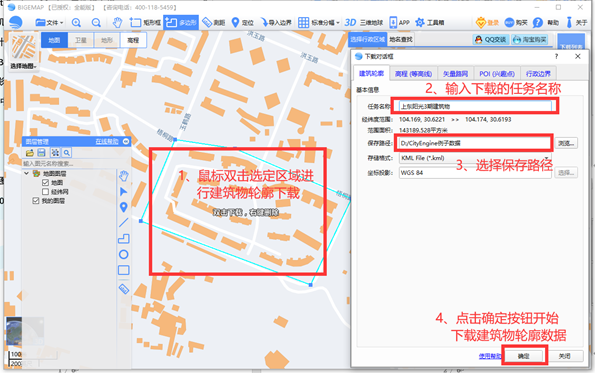Click the 浏览 browse button
Viewport: 595px width, 373px height.
[566, 143]
